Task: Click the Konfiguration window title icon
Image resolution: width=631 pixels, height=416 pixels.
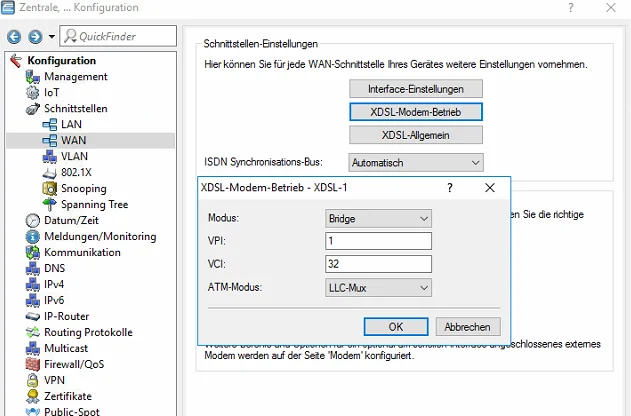Action: tap(8, 8)
